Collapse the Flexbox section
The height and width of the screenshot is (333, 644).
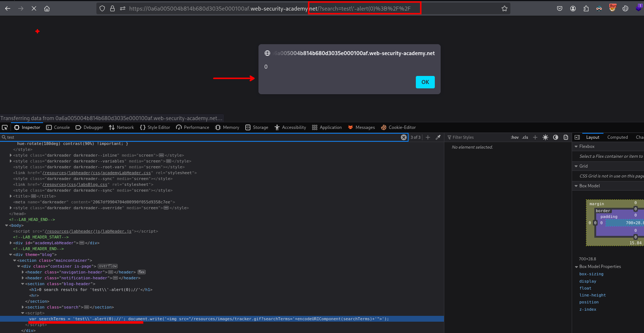(576, 146)
